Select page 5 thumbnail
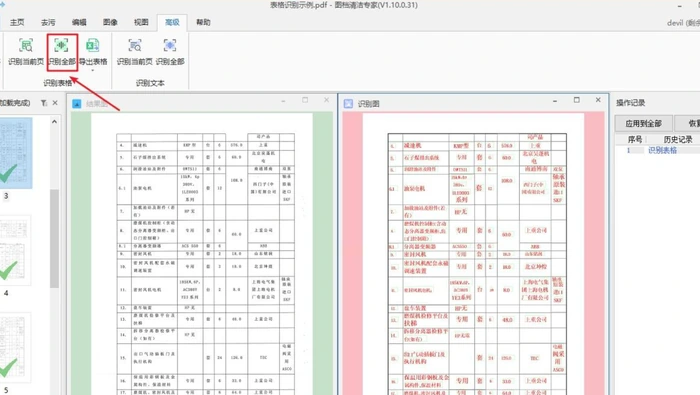 coord(16,348)
